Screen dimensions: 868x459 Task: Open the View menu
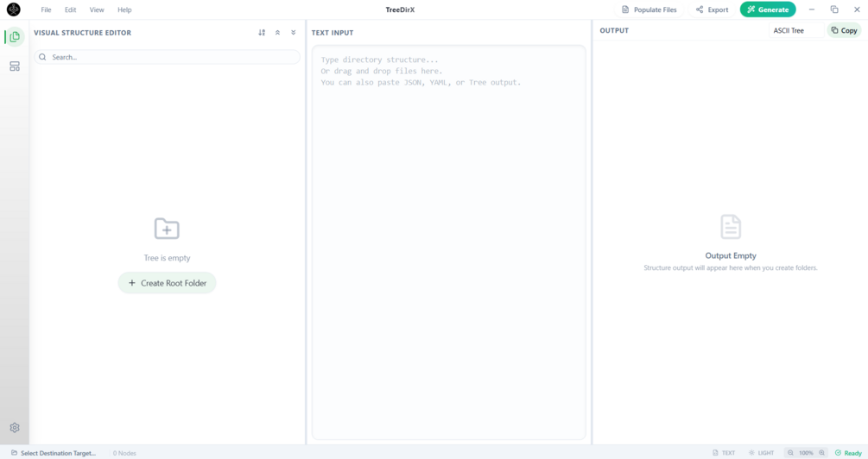click(x=97, y=10)
